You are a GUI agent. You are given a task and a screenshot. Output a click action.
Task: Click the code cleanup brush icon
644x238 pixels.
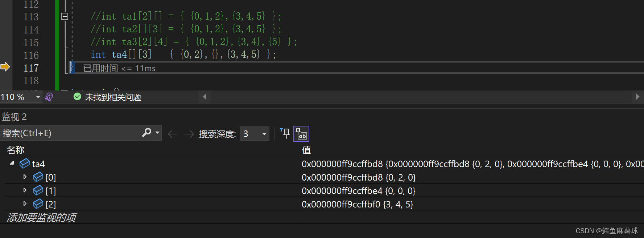click(49, 97)
